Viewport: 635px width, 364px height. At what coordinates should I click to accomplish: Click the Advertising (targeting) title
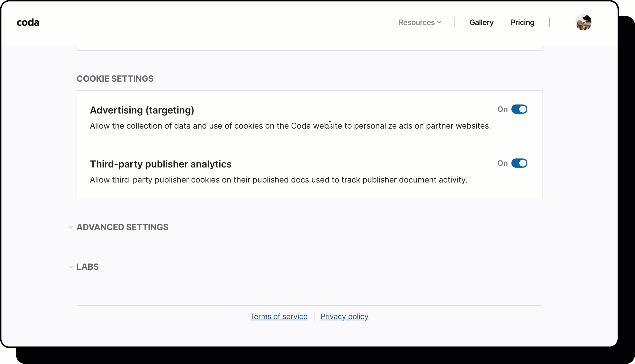pyautogui.click(x=142, y=110)
